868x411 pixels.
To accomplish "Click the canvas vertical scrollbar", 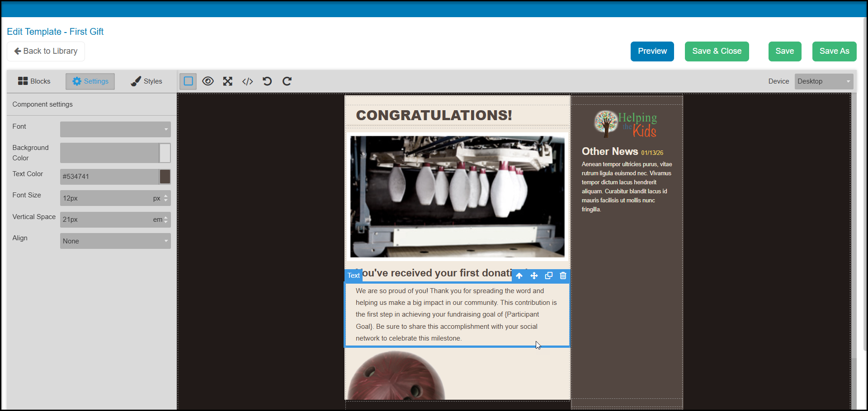I will [x=854, y=226].
